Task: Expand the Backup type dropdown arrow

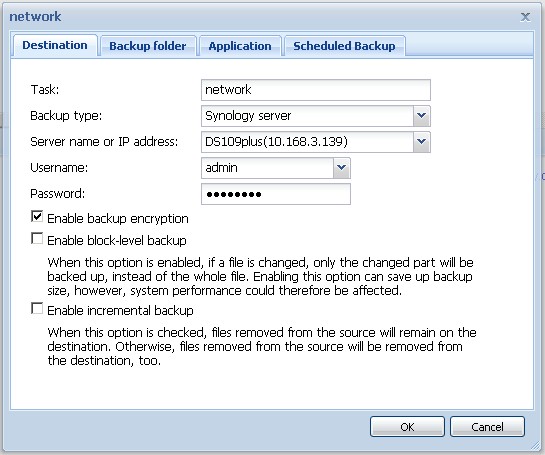Action: [422, 116]
